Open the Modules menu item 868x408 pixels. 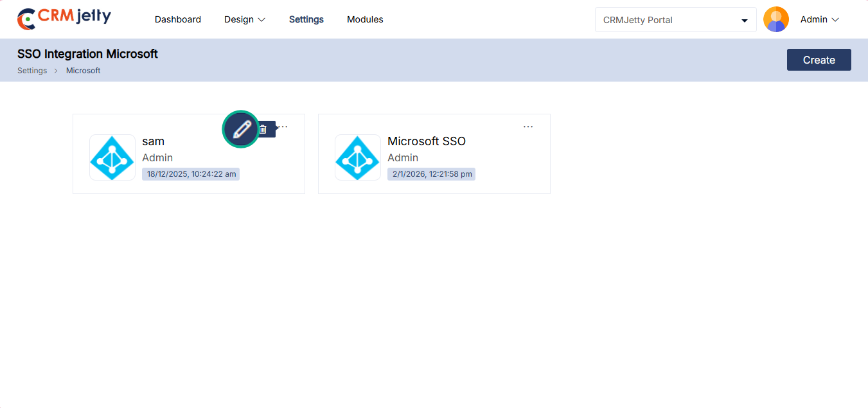click(365, 19)
